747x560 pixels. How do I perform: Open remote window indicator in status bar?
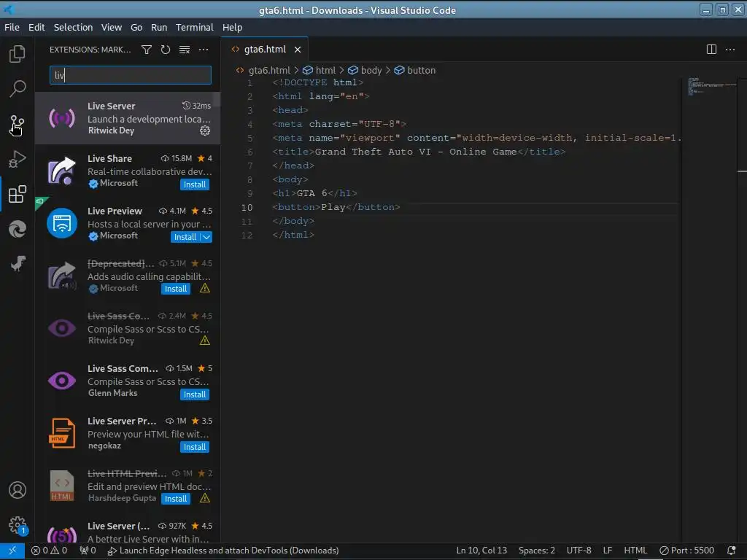pyautogui.click(x=12, y=551)
